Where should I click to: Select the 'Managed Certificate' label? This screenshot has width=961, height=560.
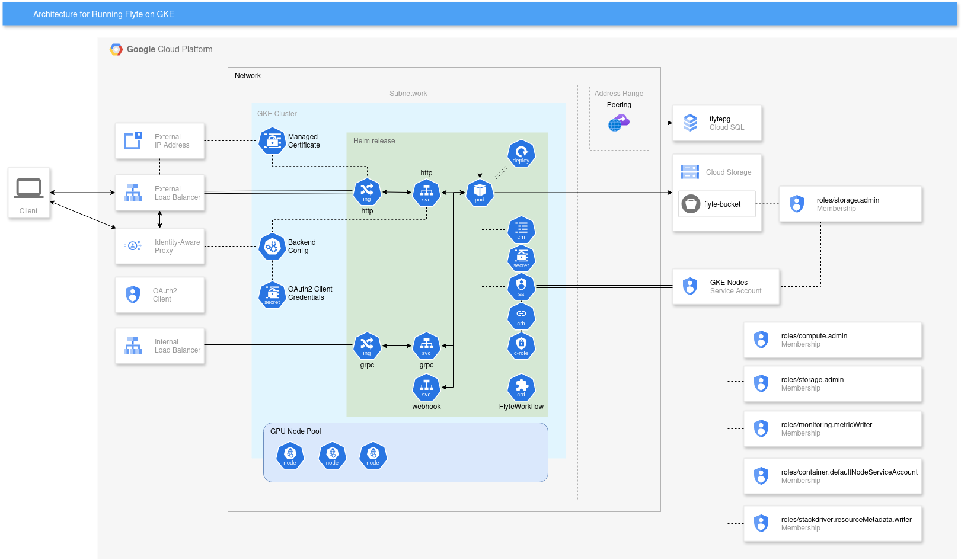[x=304, y=141]
